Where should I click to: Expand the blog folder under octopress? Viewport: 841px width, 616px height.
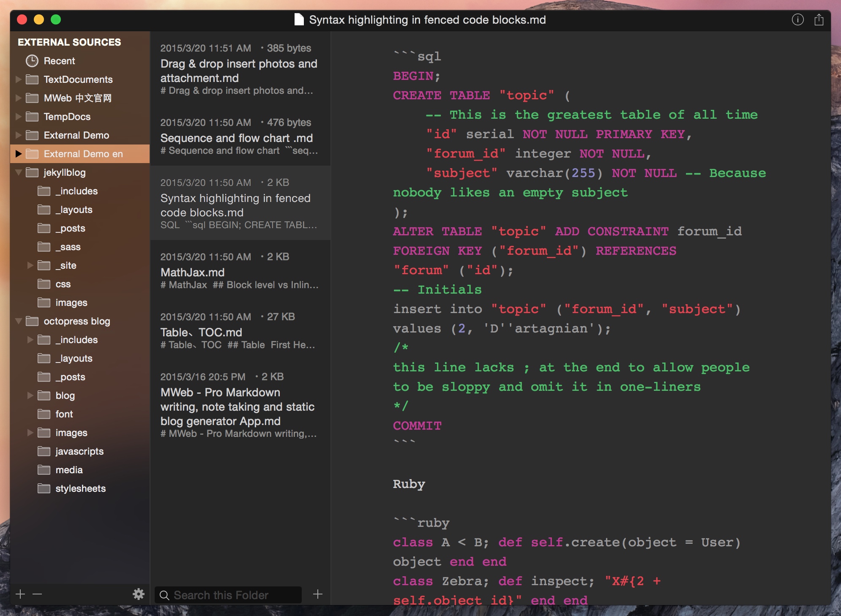tap(30, 395)
